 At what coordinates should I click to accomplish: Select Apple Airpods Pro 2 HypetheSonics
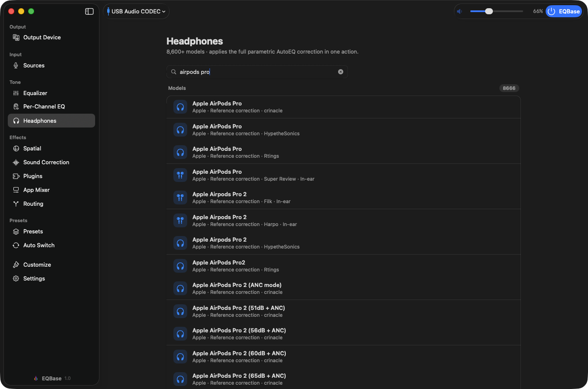(x=344, y=243)
